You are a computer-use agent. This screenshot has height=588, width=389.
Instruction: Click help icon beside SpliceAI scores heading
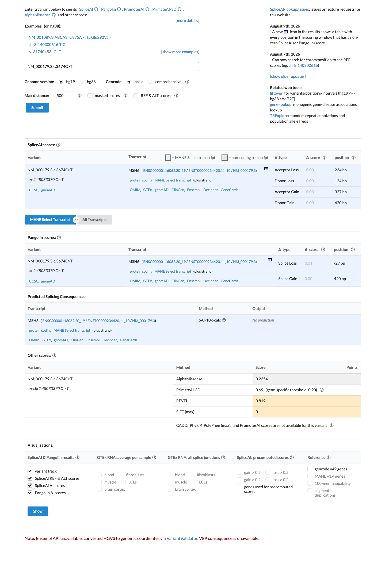tap(58, 145)
